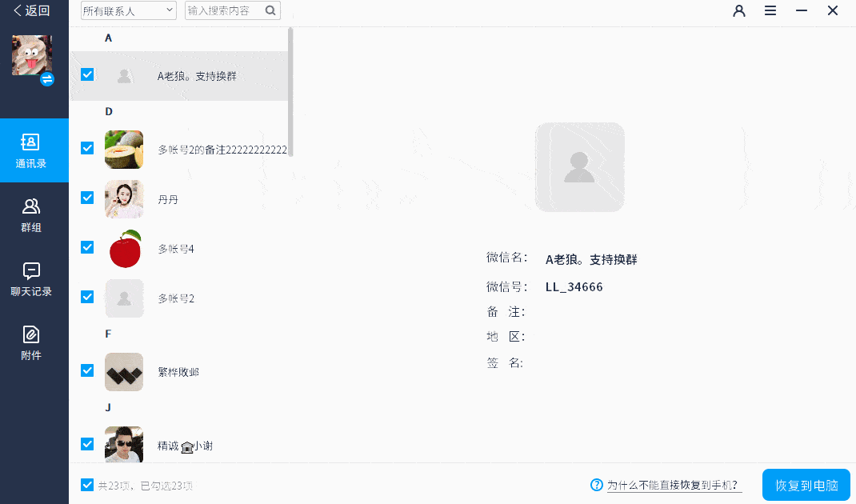Open the profile avatar picture in sidebar
The width and height of the screenshot is (856, 504).
click(x=32, y=55)
